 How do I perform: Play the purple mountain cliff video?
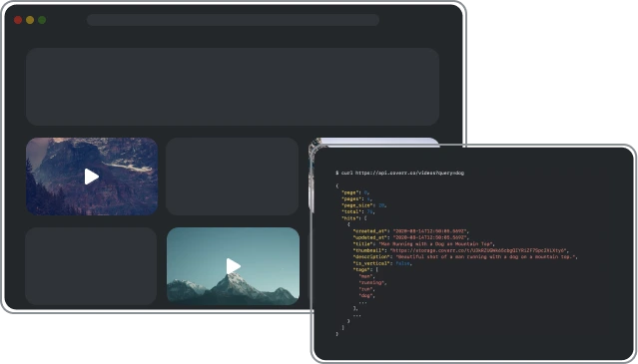[92, 177]
